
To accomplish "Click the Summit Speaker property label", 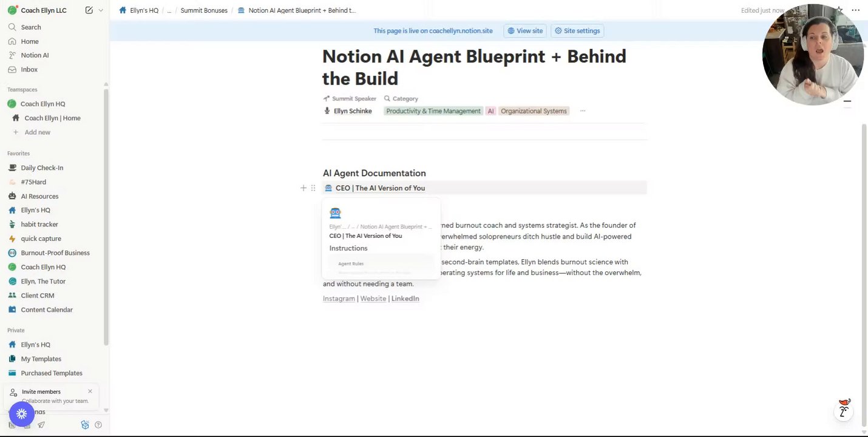I will click(x=350, y=99).
